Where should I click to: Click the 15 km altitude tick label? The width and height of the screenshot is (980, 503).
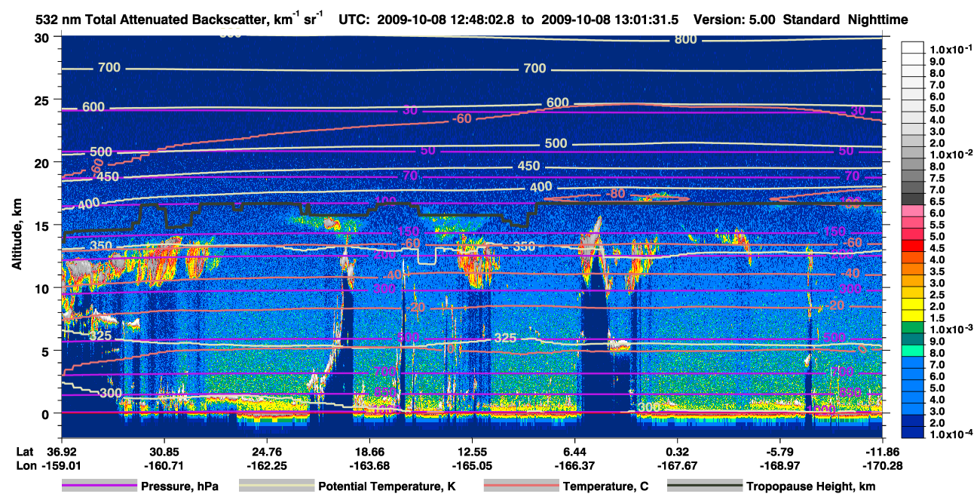point(42,225)
